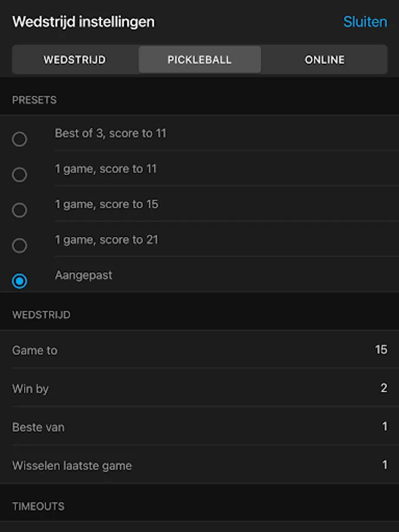This screenshot has height=532, width=399.
Task: Tap the 'Wisselen laatste game' row label
Action: (72, 466)
